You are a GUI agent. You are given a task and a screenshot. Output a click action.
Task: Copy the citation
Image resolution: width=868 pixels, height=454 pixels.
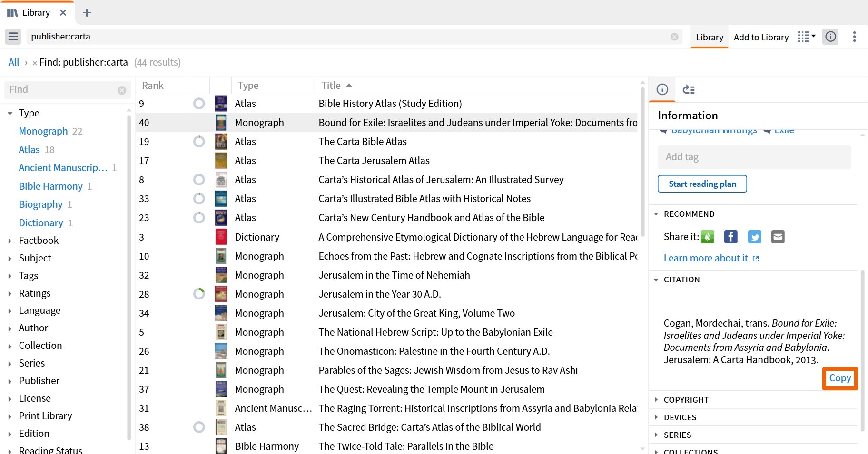click(x=840, y=378)
